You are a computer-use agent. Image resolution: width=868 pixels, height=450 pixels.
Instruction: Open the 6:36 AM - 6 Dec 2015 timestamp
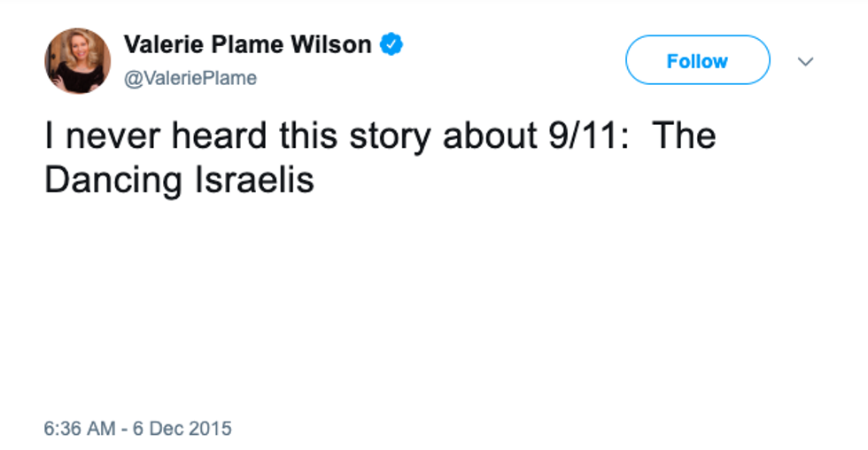point(137,429)
